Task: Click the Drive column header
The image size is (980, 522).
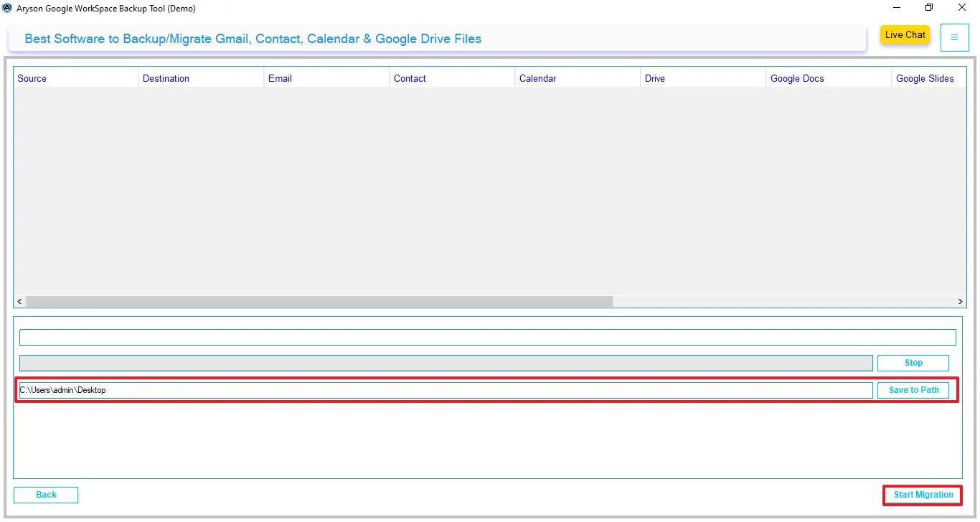Action: coord(654,77)
